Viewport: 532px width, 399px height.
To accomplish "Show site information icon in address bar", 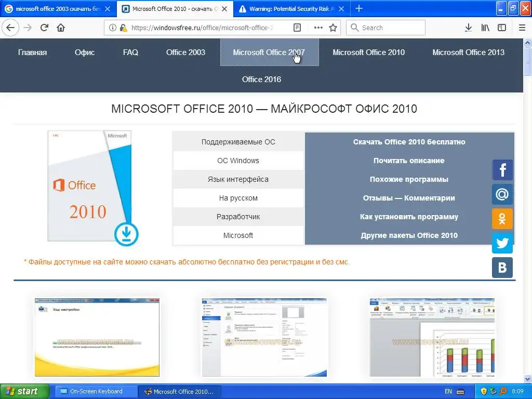I will click(x=112, y=28).
